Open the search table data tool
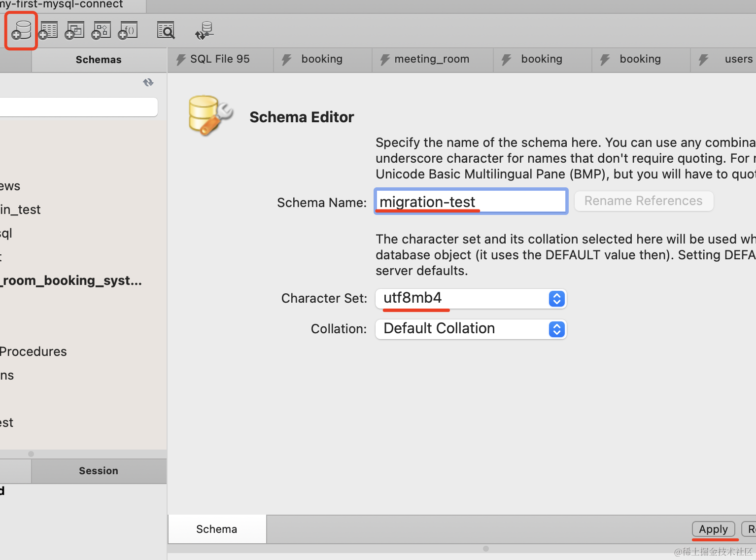756x560 pixels. 166,30
